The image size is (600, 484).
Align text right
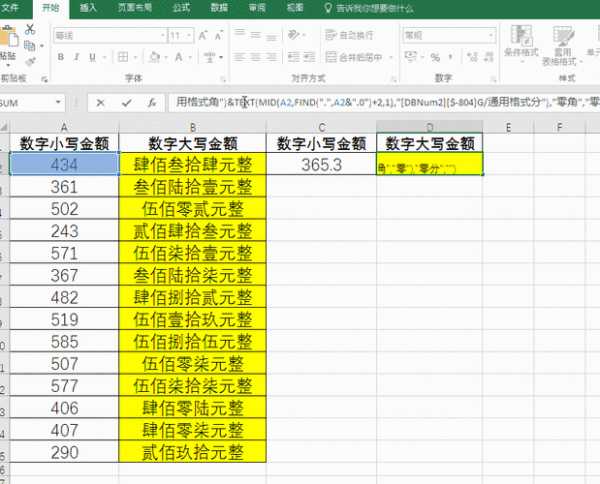point(271,57)
